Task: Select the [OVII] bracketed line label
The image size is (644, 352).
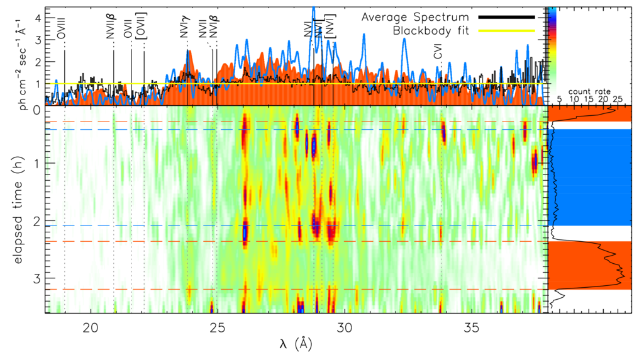Action: pyautogui.click(x=142, y=26)
